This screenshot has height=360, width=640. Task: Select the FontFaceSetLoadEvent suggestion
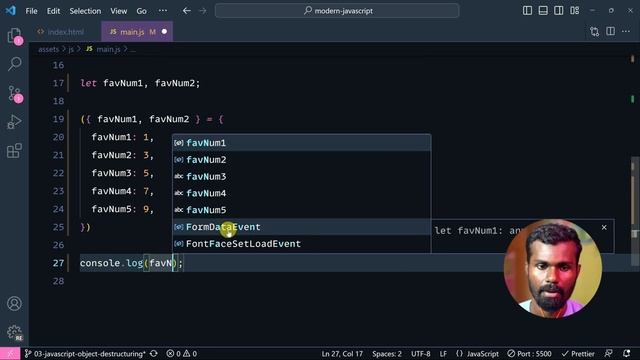pos(302,244)
